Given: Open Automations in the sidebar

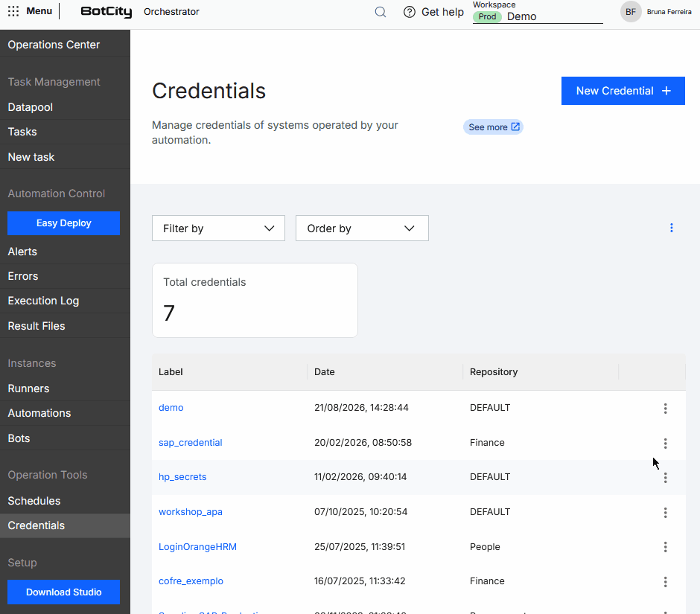Looking at the screenshot, I should [x=65, y=413].
